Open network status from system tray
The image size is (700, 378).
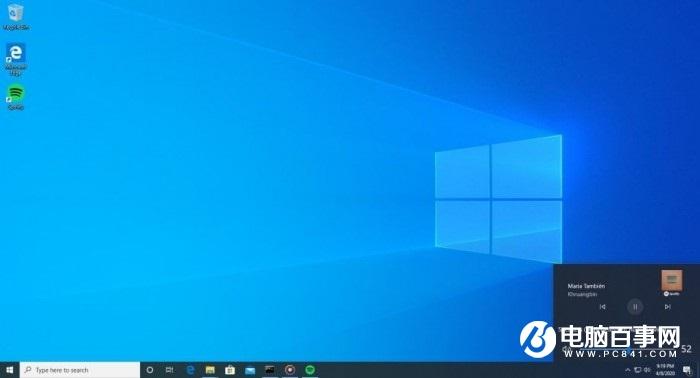click(x=638, y=370)
